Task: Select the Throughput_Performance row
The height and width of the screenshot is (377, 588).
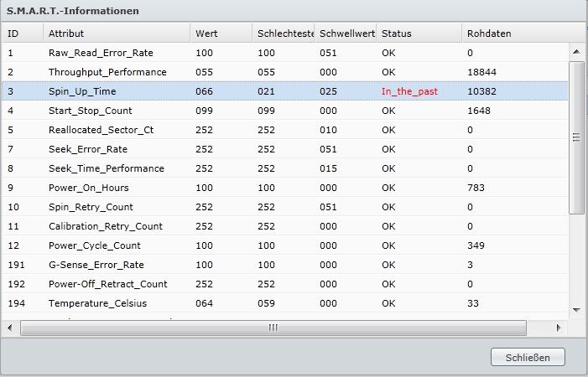Action: pos(284,72)
